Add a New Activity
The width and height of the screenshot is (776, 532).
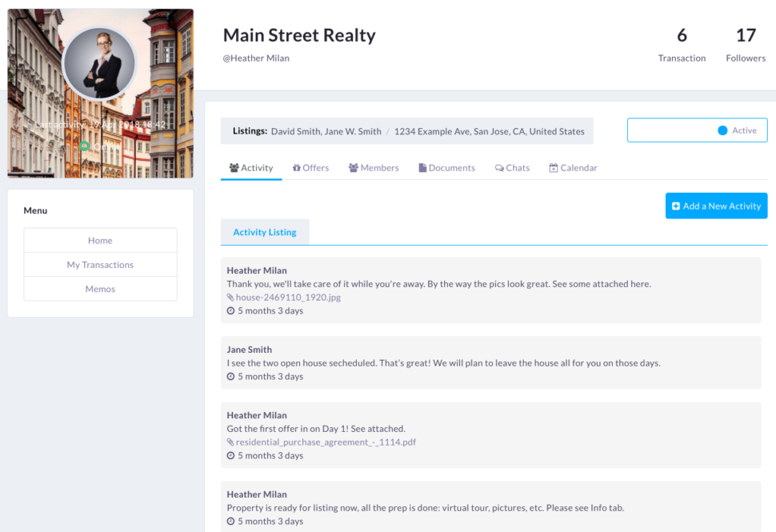point(716,206)
